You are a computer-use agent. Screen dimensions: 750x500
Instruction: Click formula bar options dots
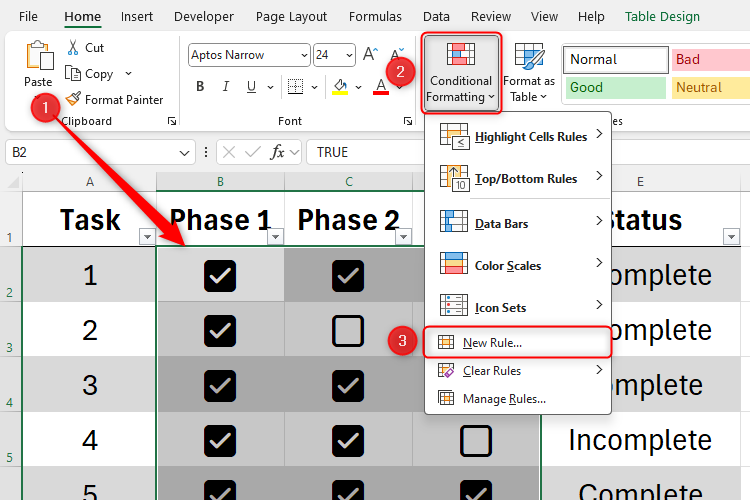206,152
